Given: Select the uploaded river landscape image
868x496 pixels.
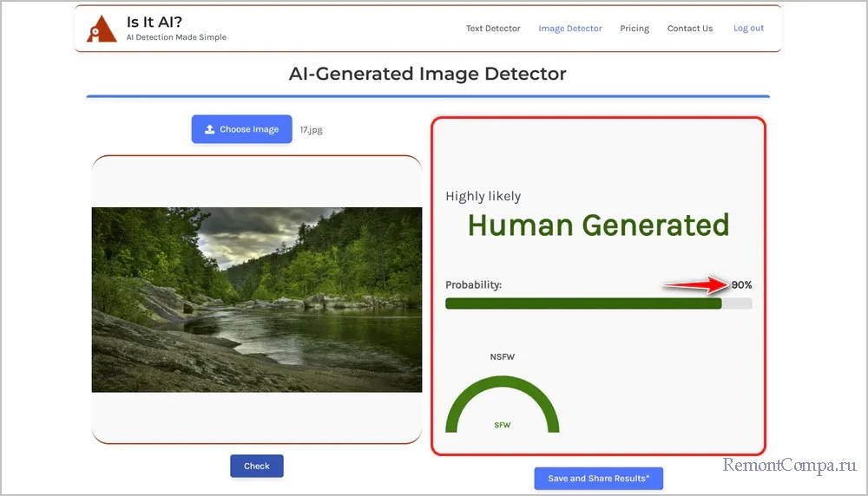Looking at the screenshot, I should click(257, 299).
